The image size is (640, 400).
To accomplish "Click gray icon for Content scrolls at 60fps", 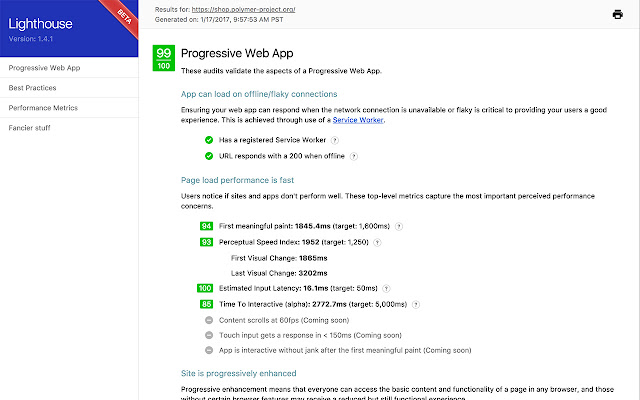I will coord(209,320).
